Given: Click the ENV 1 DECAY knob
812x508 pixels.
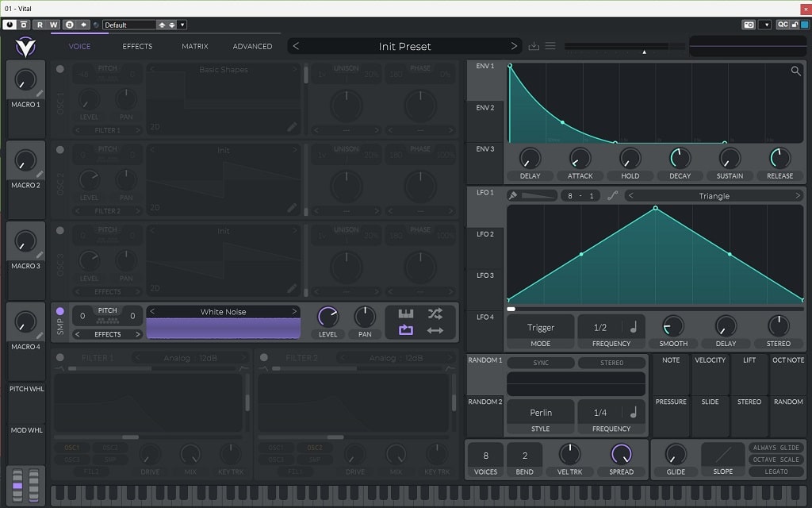Looking at the screenshot, I should (x=680, y=158).
